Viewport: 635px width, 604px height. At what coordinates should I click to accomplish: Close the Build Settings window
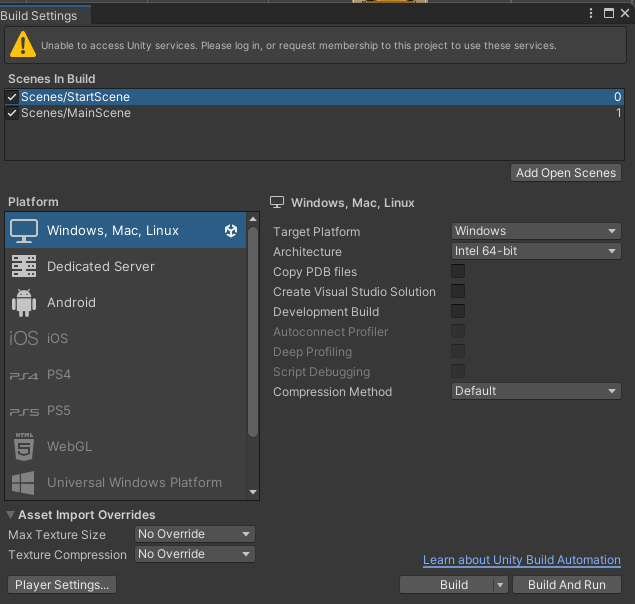(625, 13)
